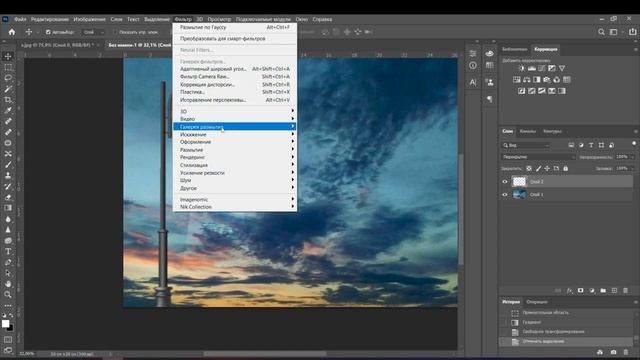Image resolution: width=640 pixels, height=360 pixels.
Task: Add a Levels adjustment
Action: pyautogui.click(x=532, y=68)
